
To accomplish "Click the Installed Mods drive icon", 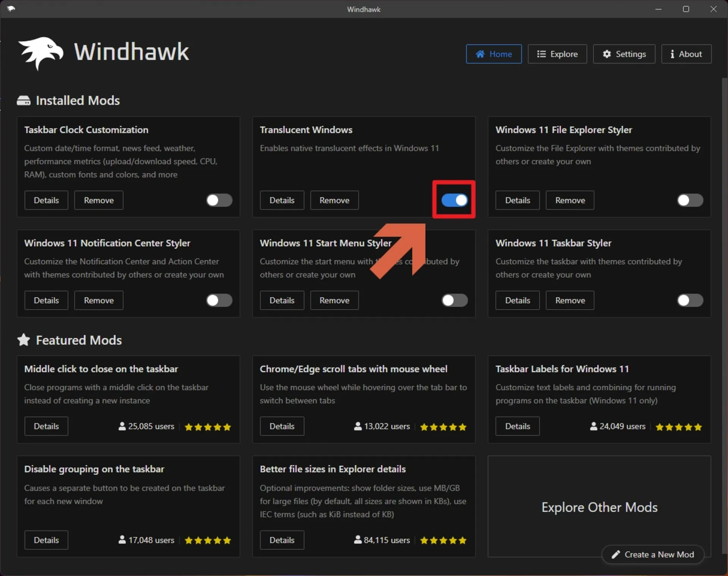I will [24, 100].
